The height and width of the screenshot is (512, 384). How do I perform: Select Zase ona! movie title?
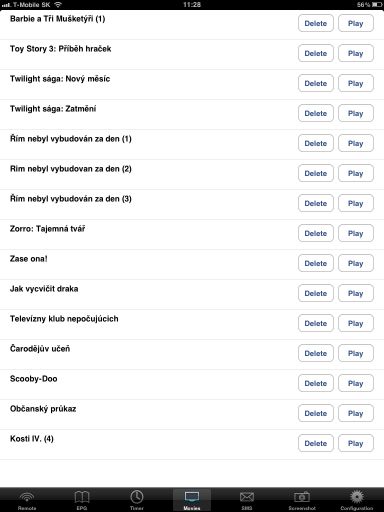point(29,259)
